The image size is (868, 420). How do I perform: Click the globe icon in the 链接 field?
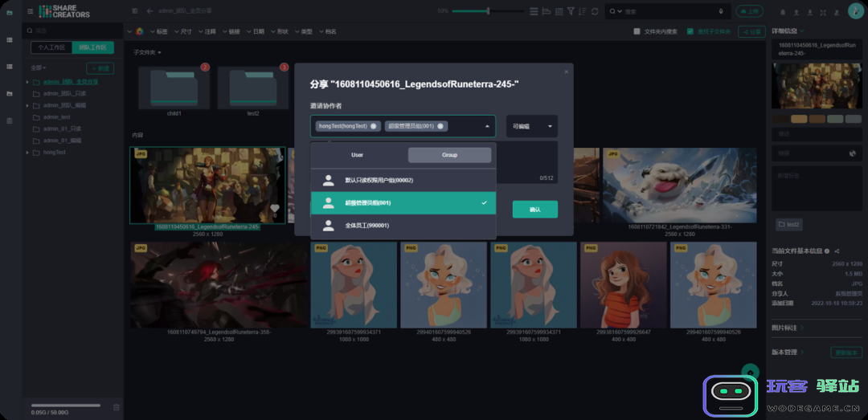coord(853,153)
